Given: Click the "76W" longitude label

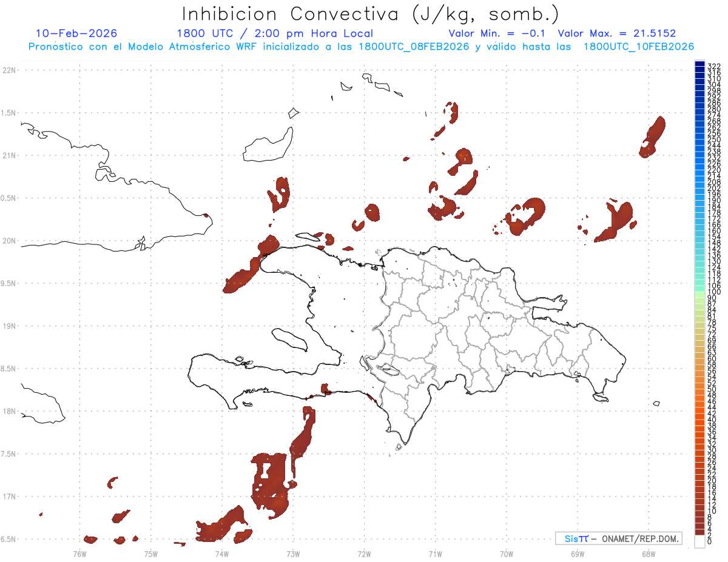Looking at the screenshot, I should pyautogui.click(x=79, y=554).
